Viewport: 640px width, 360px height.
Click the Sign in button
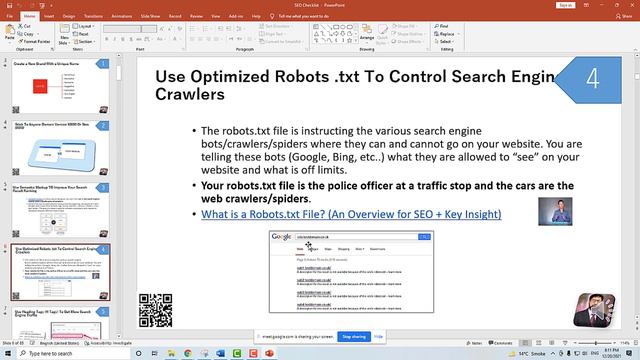pyautogui.click(x=565, y=5)
